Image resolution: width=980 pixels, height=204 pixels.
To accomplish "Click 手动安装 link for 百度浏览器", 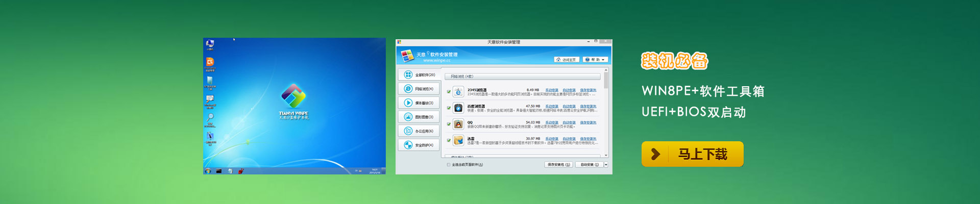I will coord(552,107).
